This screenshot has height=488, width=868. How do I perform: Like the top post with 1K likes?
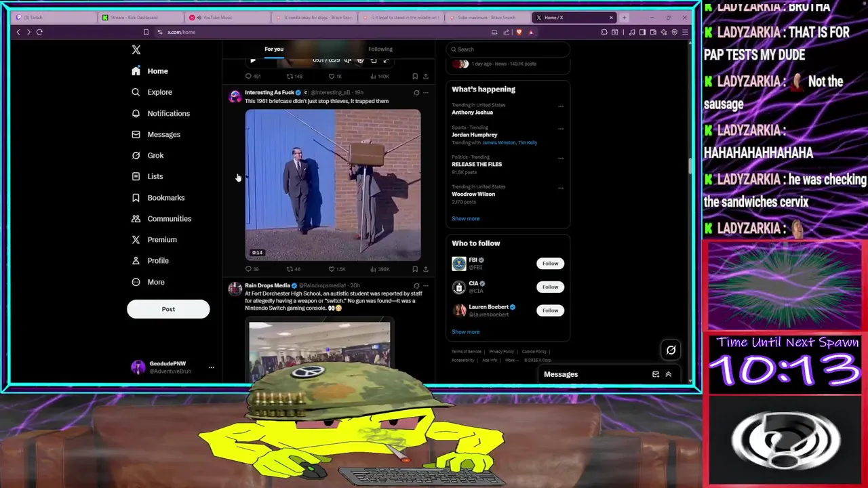point(335,77)
